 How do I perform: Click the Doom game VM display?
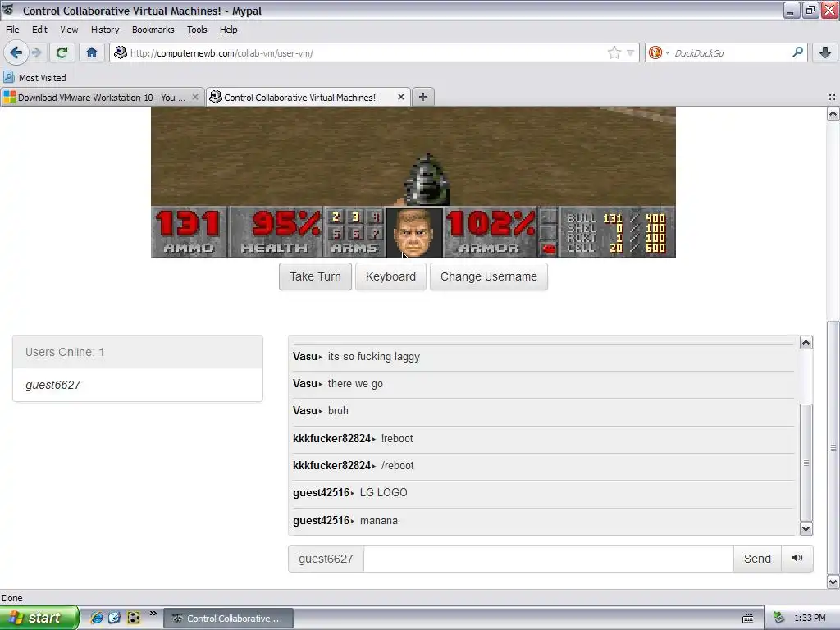click(x=413, y=182)
